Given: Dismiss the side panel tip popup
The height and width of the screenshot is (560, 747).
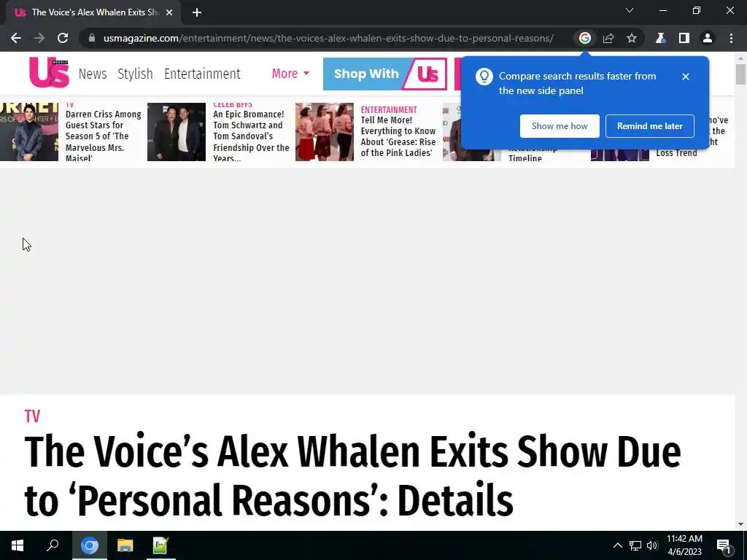Looking at the screenshot, I should pos(686,76).
